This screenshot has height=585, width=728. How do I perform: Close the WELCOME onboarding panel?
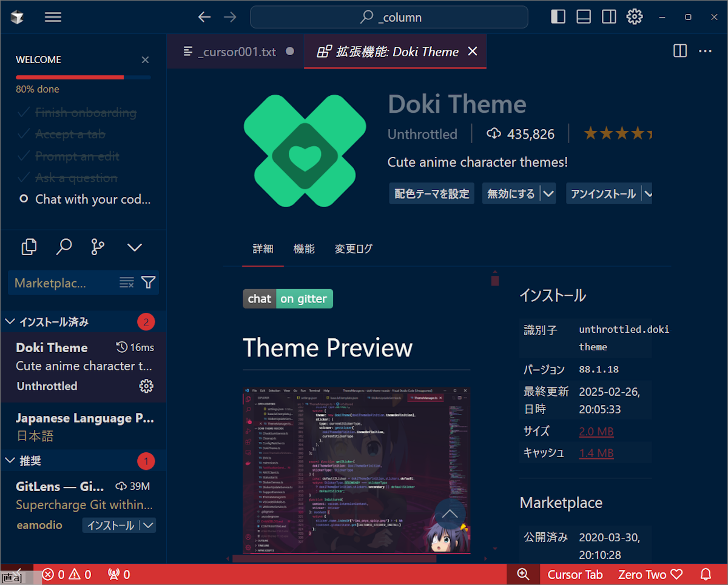145,59
